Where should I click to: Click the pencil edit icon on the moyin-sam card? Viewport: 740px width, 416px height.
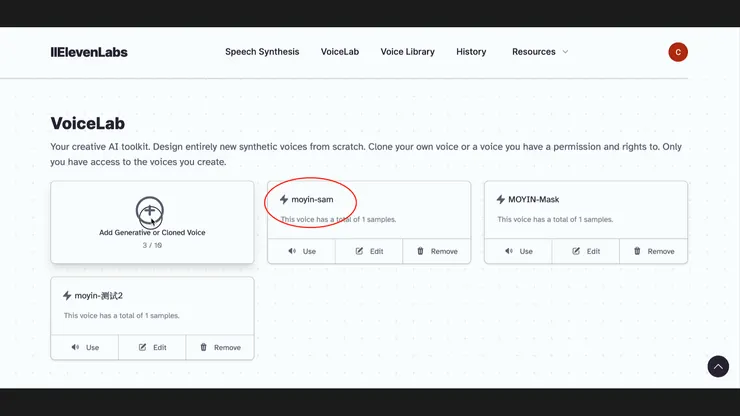359,251
